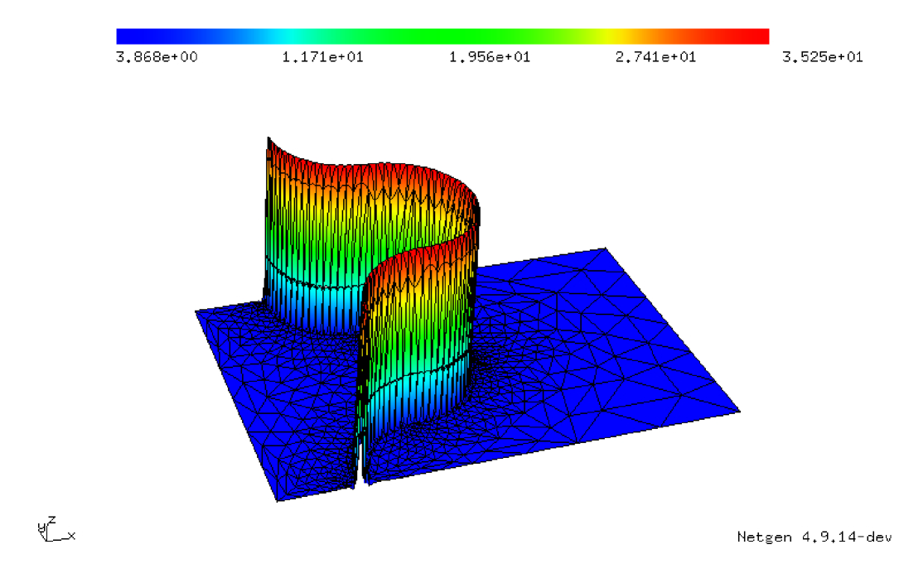Click the XYZ axis orientation triad
The height and width of the screenshot is (588, 904).
pyautogui.click(x=46, y=531)
